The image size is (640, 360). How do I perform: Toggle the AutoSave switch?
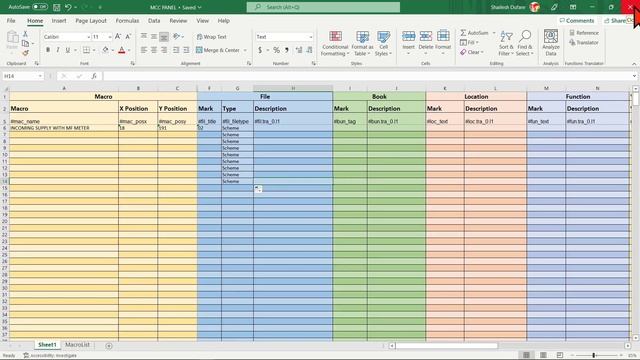[x=40, y=7]
